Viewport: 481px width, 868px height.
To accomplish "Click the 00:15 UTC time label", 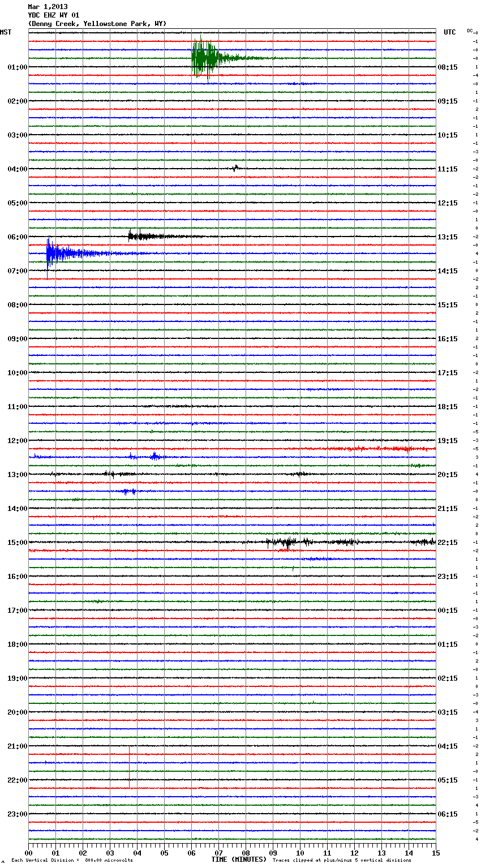I will (x=448, y=611).
